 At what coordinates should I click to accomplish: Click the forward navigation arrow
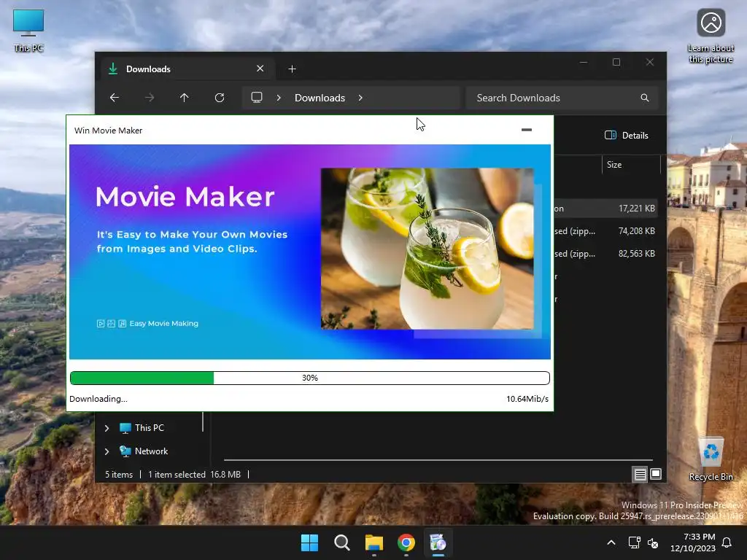tap(150, 98)
